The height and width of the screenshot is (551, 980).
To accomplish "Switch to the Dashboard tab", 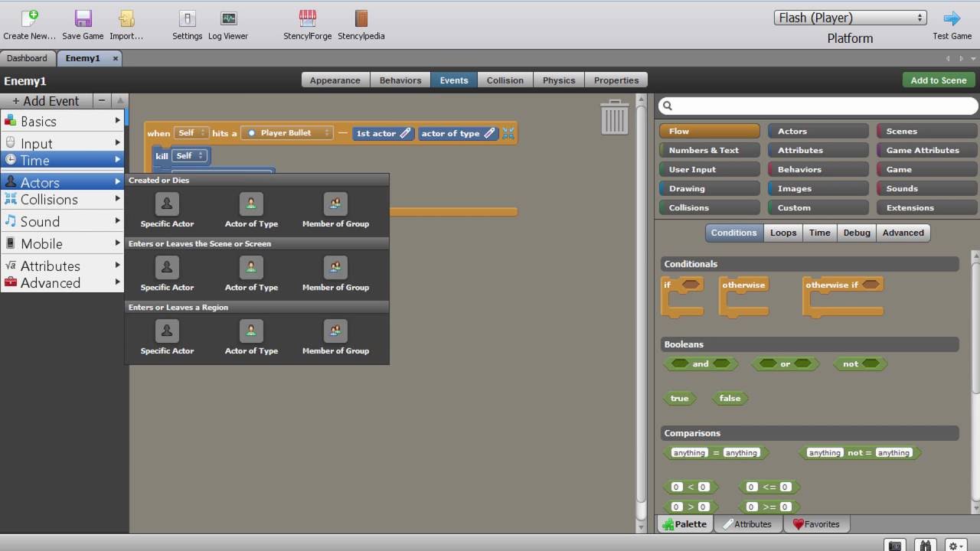I will point(27,58).
